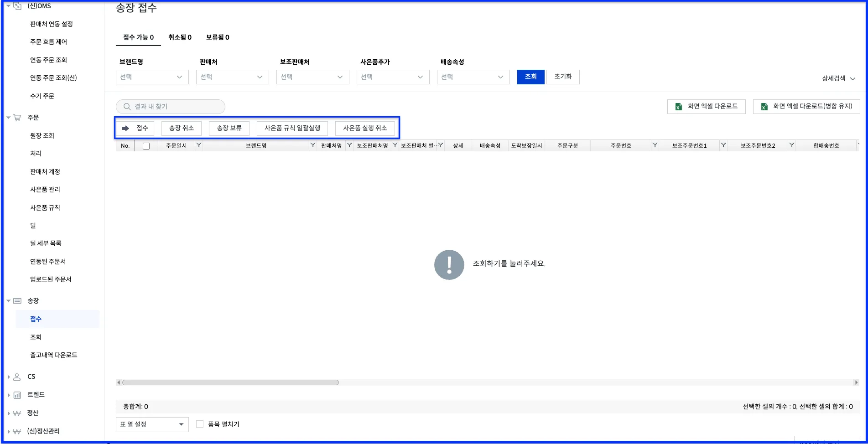This screenshot has width=868, height=444.
Task: Open the 표 열 설정 dropdown
Action: pos(152,424)
